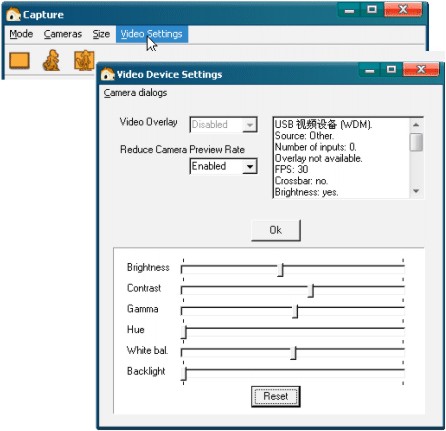Viewport: 446px width, 431px height.
Task: Click the Contrast slider handle
Action: [x=311, y=291]
